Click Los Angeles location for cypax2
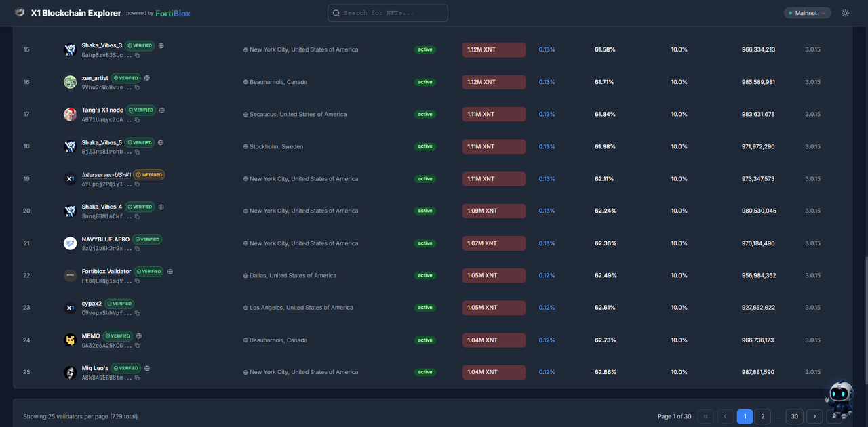This screenshot has height=427, width=868. tap(301, 308)
